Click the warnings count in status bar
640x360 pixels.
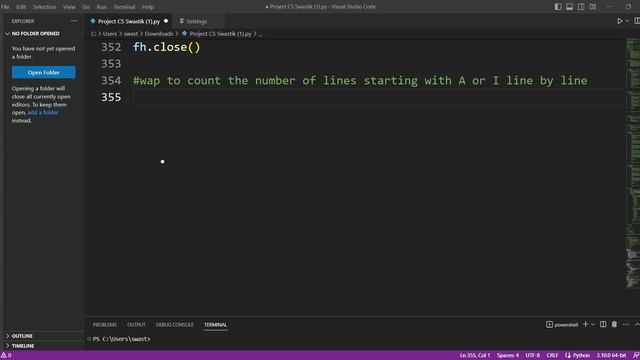(x=6, y=356)
